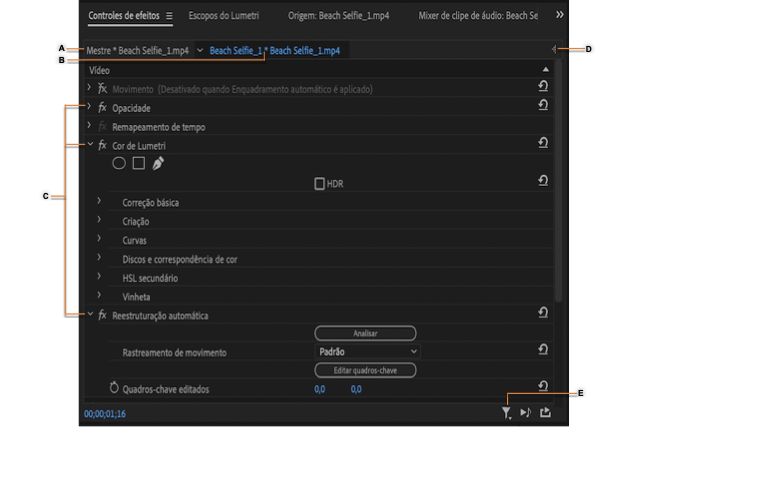The width and height of the screenshot is (760, 499).
Task: Toggle the Quadros-chave editados stopwatch
Action: [114, 388]
